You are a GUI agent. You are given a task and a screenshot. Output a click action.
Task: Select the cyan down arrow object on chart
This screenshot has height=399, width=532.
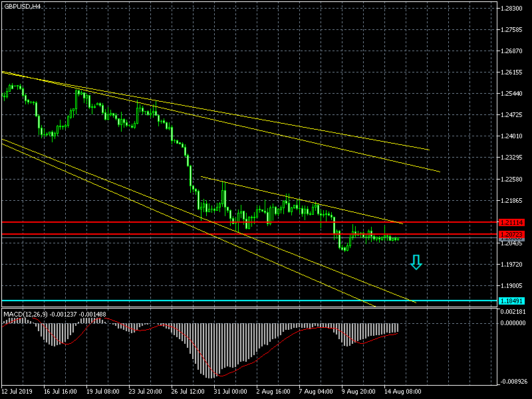coord(416,262)
